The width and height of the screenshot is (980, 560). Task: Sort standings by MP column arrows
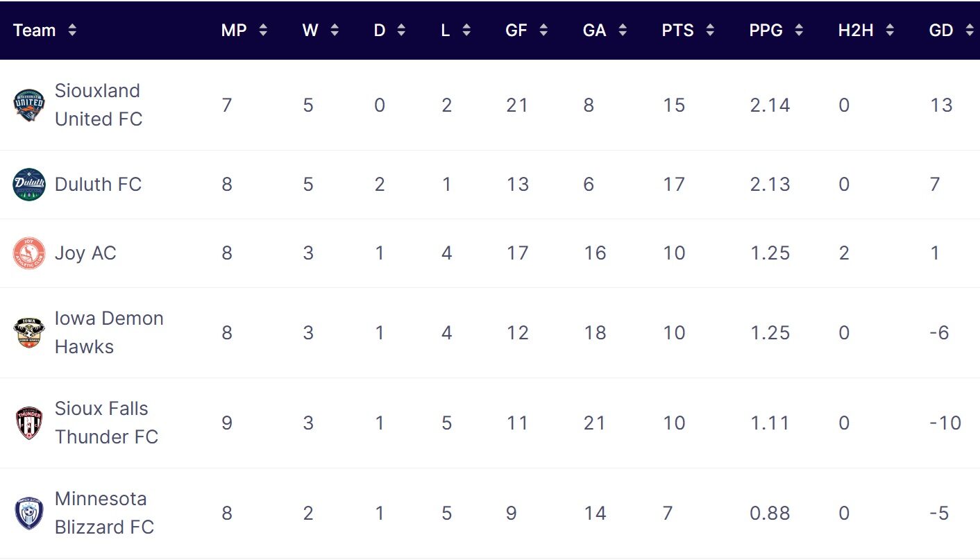(262, 31)
